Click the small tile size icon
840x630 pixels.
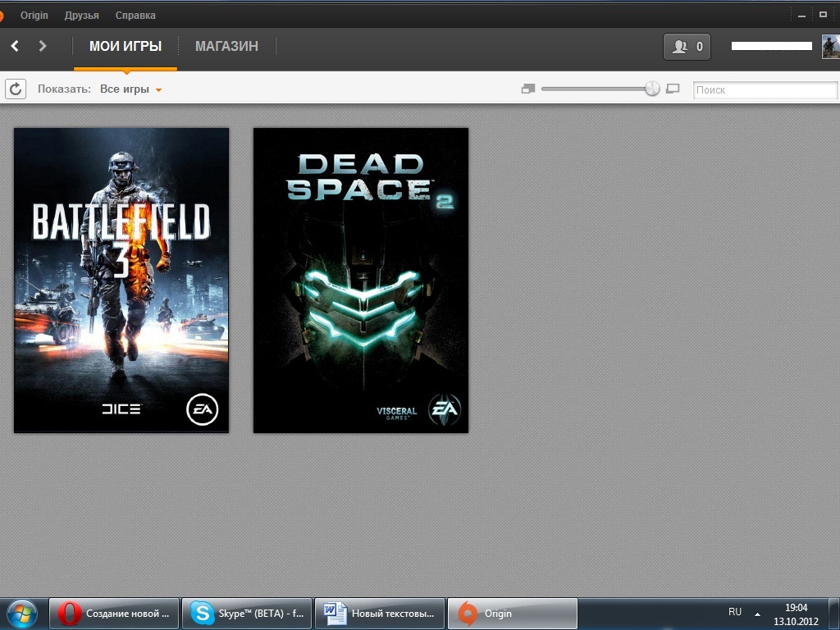coord(528,89)
